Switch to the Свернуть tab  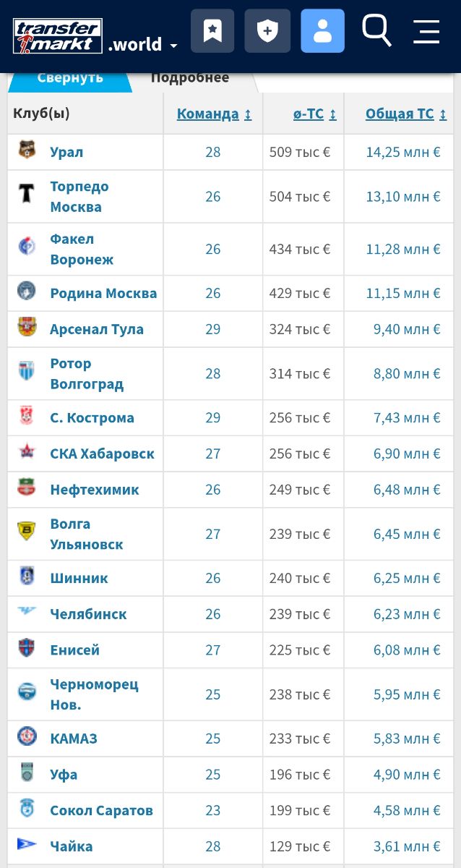[x=70, y=78]
